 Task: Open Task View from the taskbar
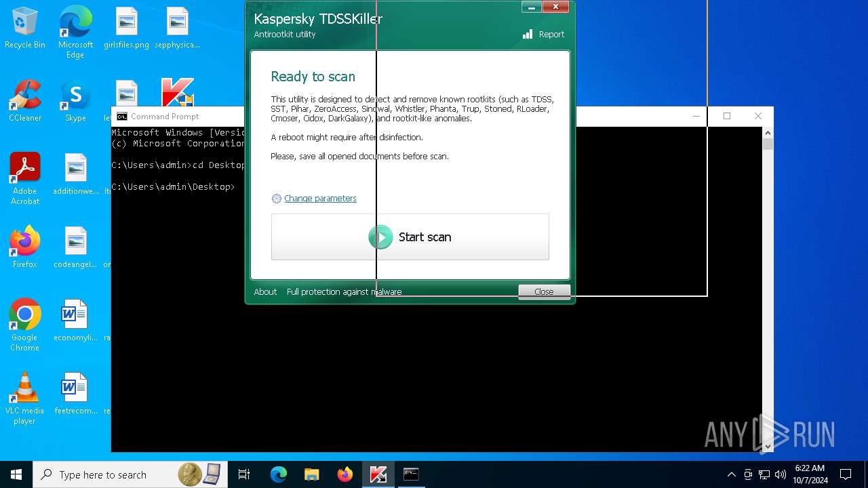244,474
